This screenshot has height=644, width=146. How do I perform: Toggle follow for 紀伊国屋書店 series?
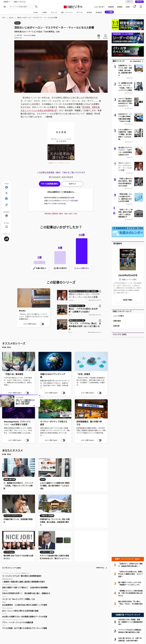point(99,440)
